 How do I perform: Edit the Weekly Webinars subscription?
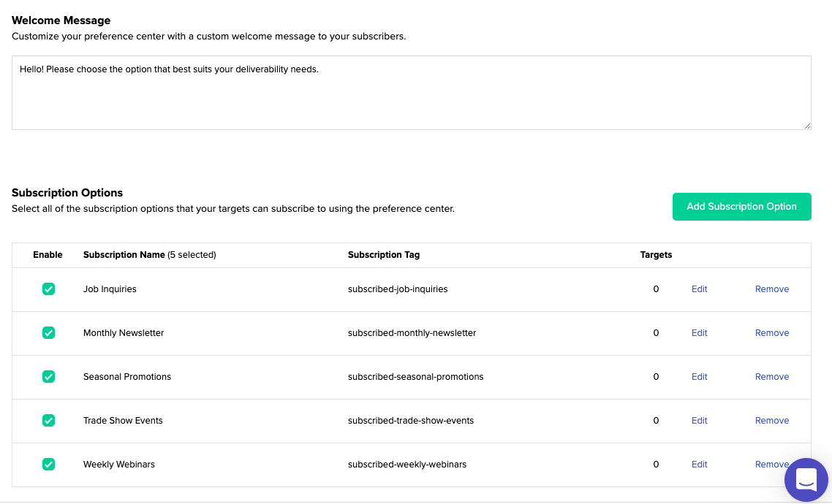700,465
